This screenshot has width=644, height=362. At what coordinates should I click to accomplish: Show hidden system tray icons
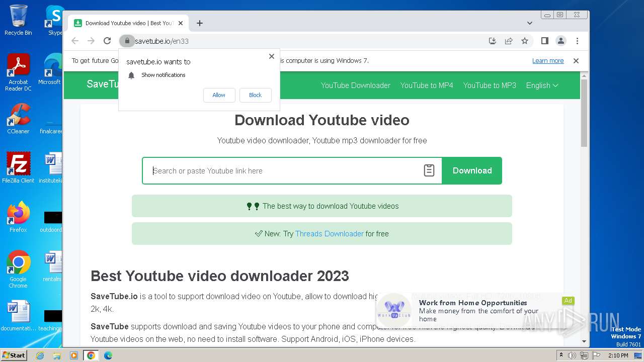click(561, 355)
